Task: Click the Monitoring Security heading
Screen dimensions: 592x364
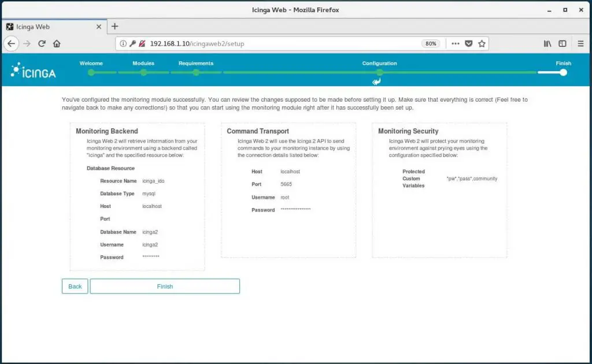Action: pos(408,131)
